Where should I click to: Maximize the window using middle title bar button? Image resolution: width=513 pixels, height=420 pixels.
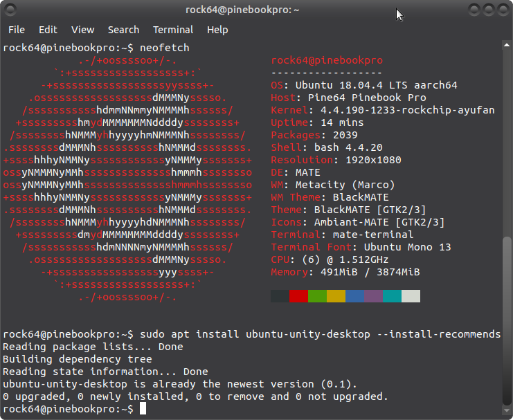pyautogui.click(x=487, y=9)
